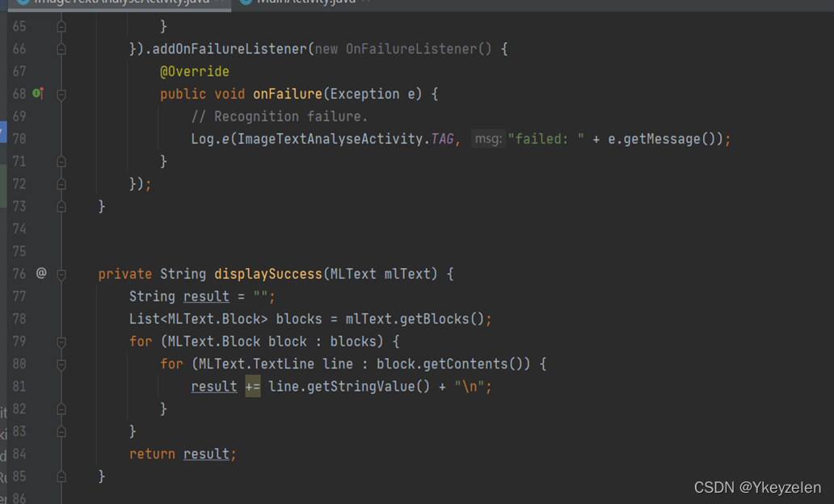Click line number 67 in the gutter

click(19, 71)
